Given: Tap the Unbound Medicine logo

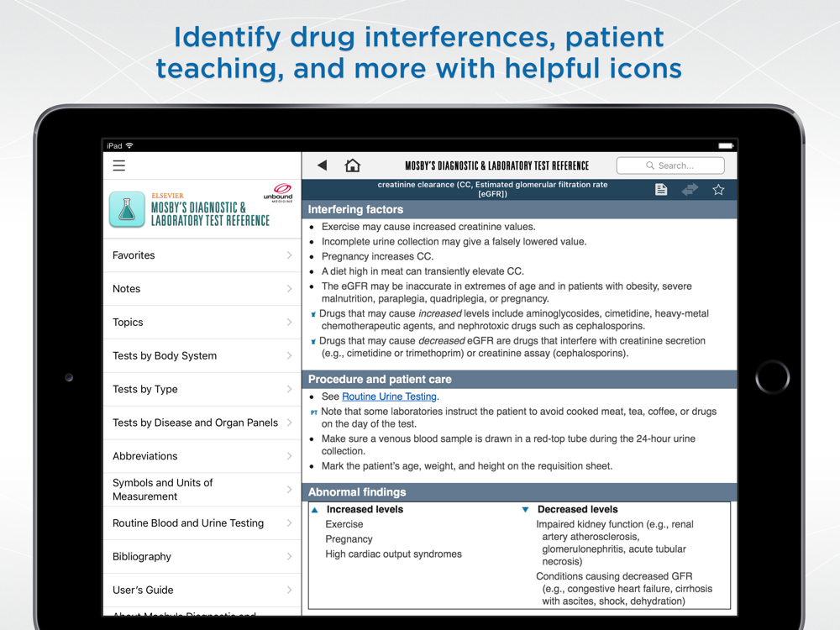Looking at the screenshot, I should click(279, 193).
